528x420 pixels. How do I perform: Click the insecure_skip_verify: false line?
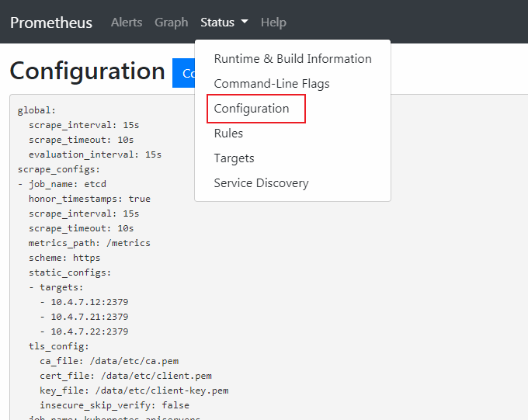(114, 405)
